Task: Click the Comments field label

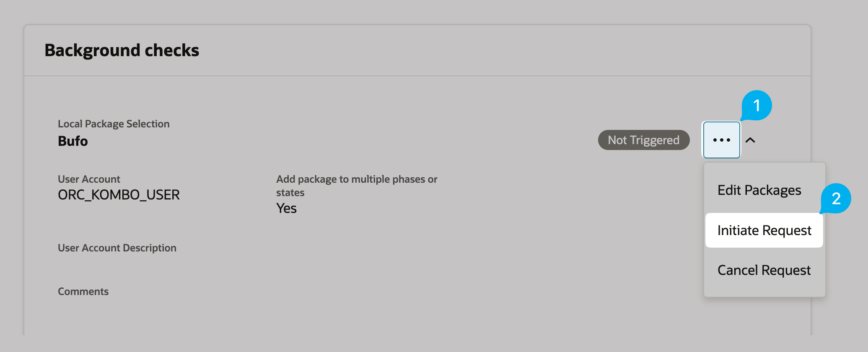Action: click(x=83, y=292)
